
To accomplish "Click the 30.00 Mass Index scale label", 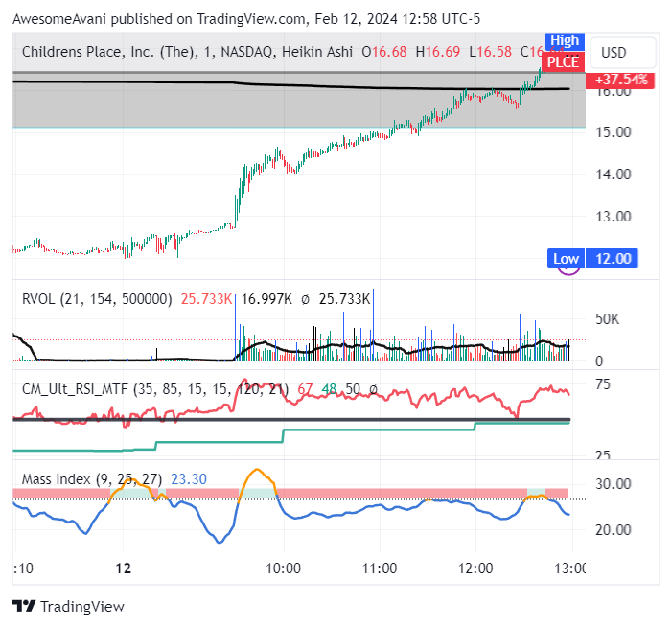I will pos(614,484).
